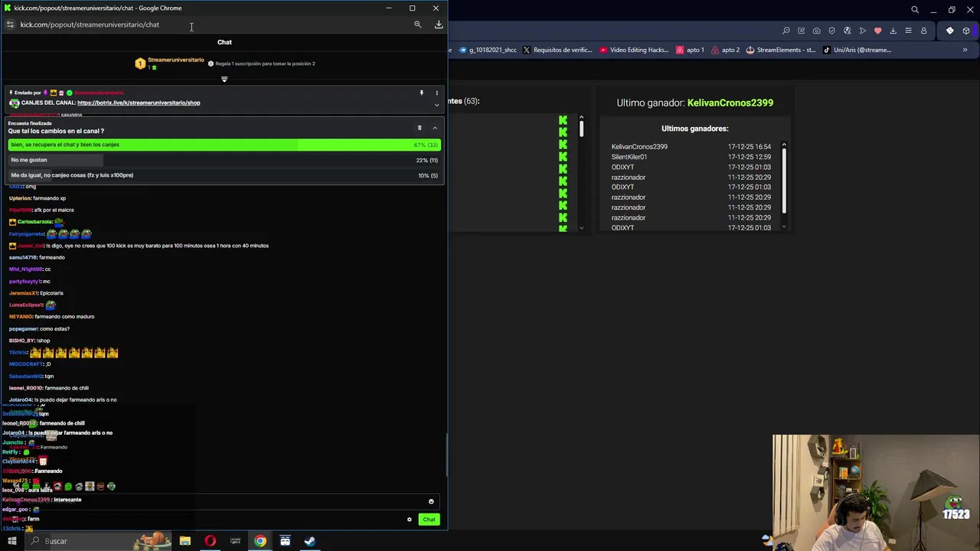Click the gold rank 1 badge
Image resolution: width=980 pixels, height=551 pixels.
[x=140, y=64]
